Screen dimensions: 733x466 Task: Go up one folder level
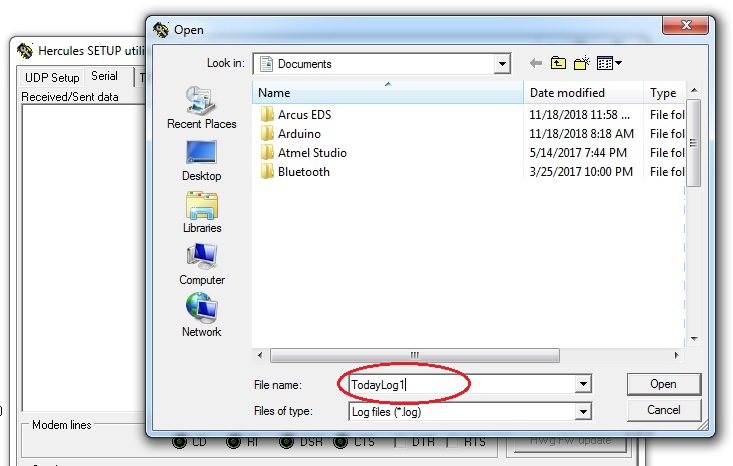click(x=558, y=63)
